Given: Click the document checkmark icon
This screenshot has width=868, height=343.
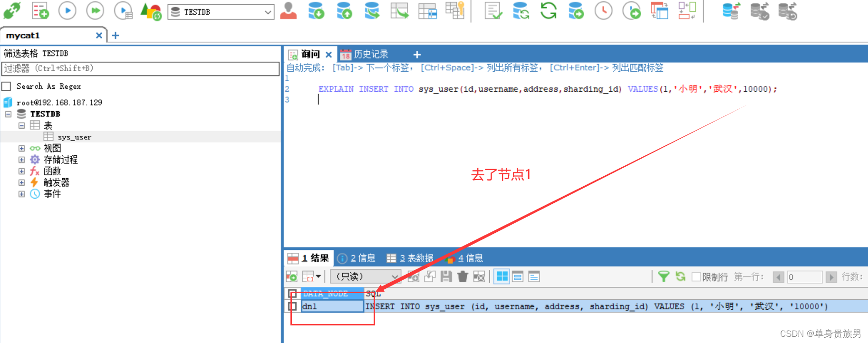Looking at the screenshot, I should (493, 10).
